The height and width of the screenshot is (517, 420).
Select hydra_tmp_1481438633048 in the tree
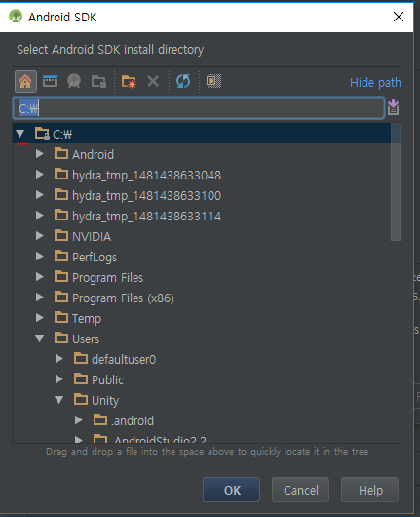coord(146,175)
